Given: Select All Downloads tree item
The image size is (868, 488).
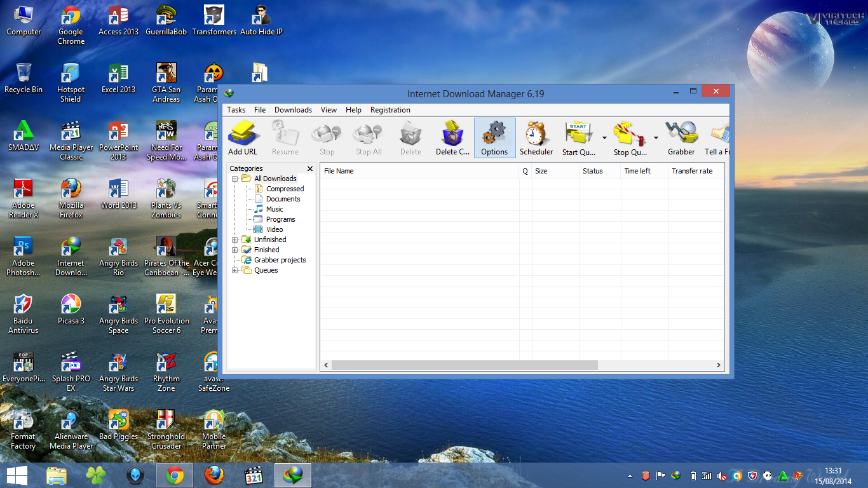Looking at the screenshot, I should 275,179.
